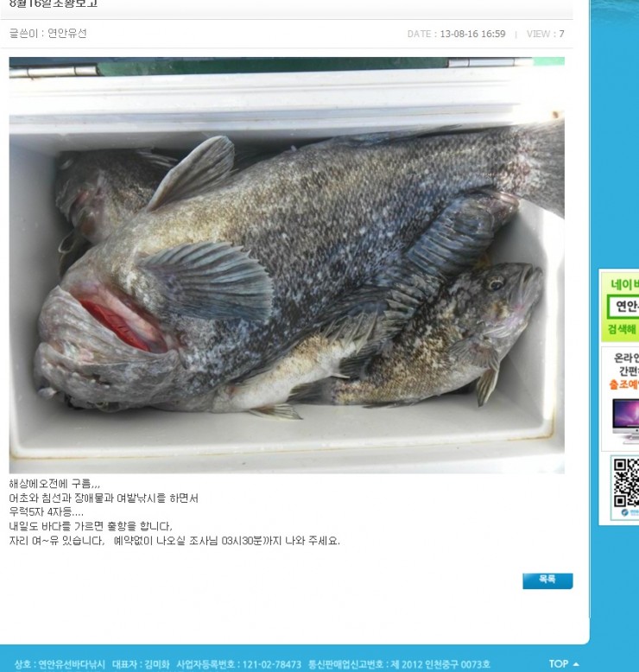The width and height of the screenshot is (639, 672).
Task: Click the QR code image in sidebar
Action: 626,482
